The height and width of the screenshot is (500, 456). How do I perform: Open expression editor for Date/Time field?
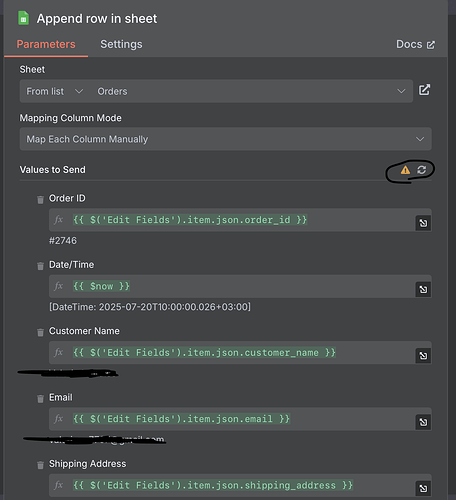[423, 289]
